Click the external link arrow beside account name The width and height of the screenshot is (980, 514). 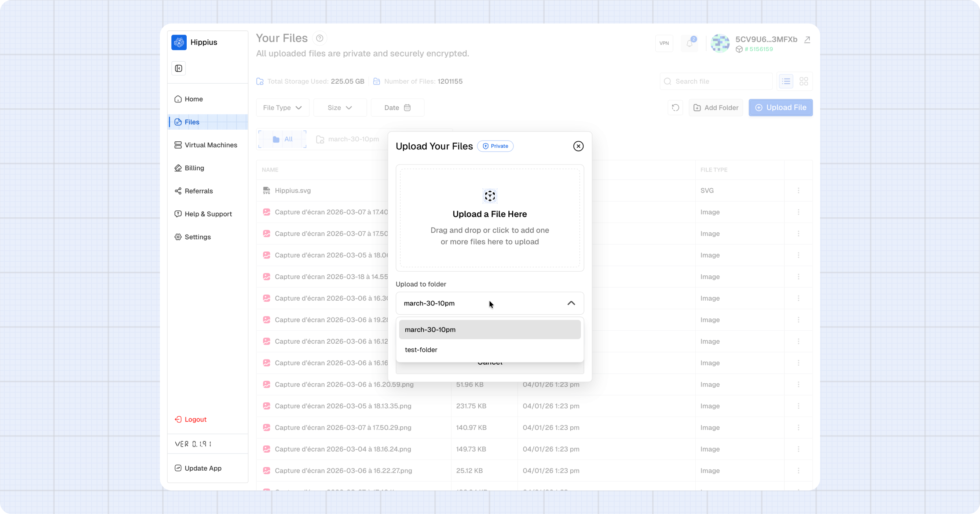tap(807, 40)
